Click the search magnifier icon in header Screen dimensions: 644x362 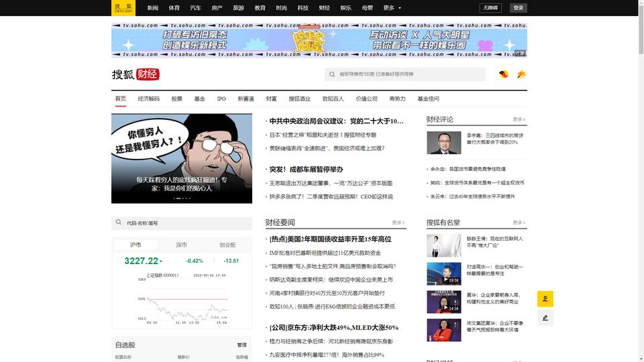[x=332, y=74]
